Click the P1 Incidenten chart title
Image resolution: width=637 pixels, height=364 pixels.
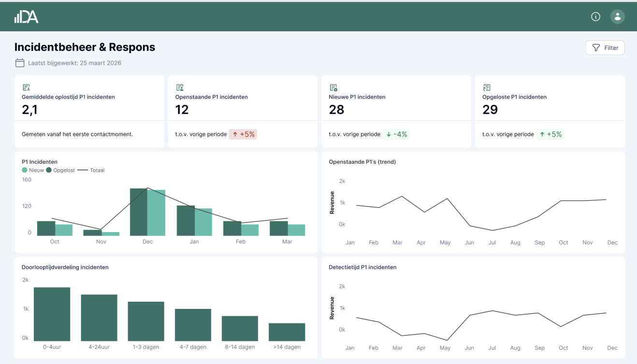(x=40, y=162)
